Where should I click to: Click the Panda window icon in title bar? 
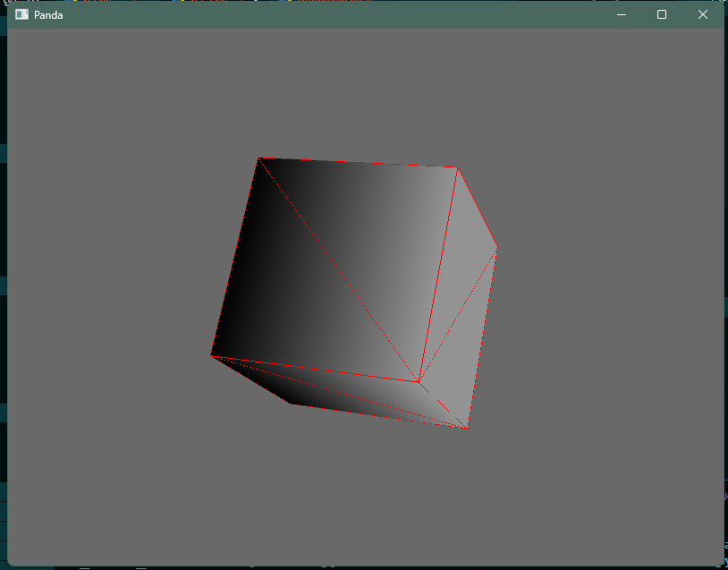(21, 15)
